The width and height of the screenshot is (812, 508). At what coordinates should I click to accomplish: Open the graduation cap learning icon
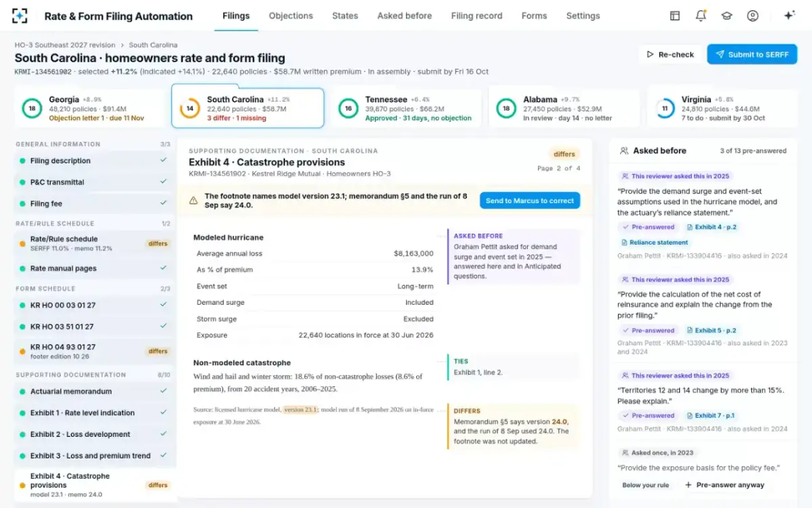point(727,16)
